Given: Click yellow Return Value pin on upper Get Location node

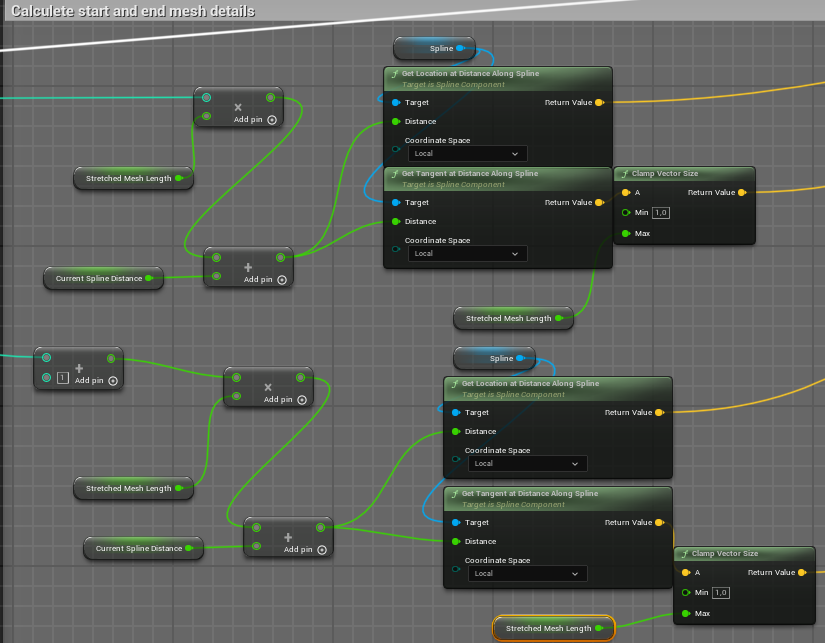Looking at the screenshot, I should pyautogui.click(x=599, y=103).
